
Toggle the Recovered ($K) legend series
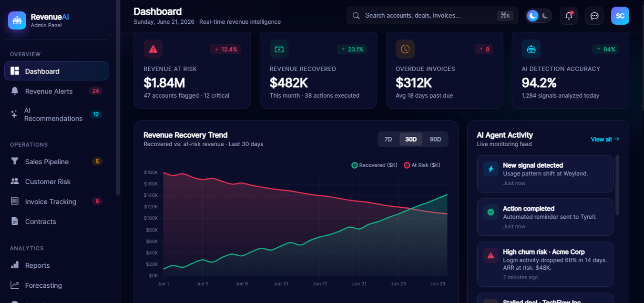(x=375, y=165)
